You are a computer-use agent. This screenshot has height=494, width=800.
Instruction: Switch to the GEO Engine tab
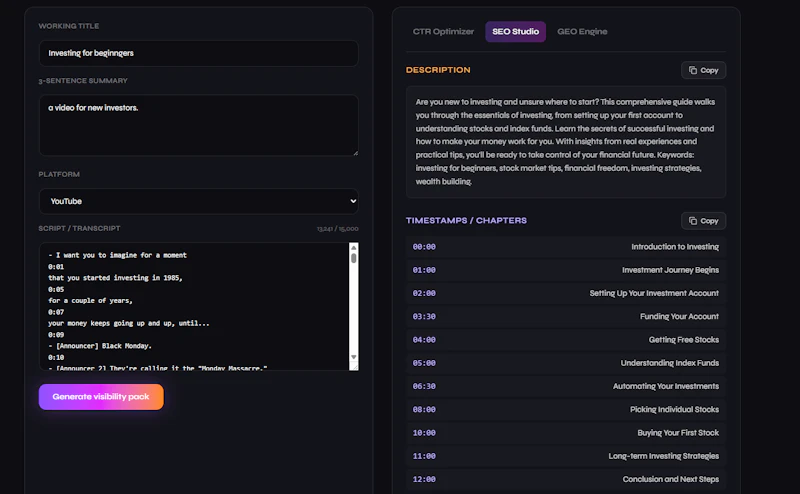coord(582,32)
